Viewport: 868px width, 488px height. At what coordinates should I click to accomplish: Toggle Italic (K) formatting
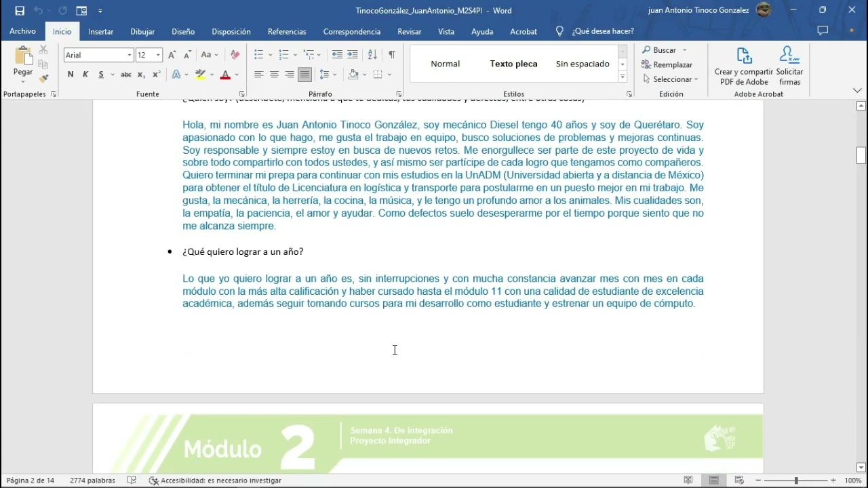click(85, 75)
